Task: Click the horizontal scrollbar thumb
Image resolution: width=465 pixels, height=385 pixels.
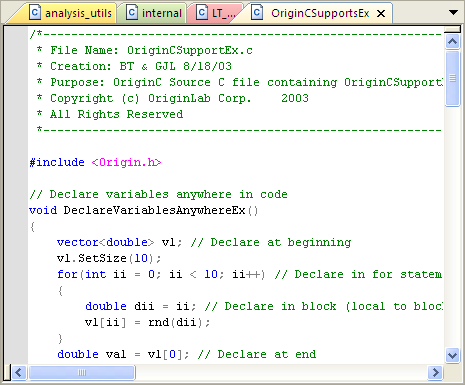Action: 82,372
